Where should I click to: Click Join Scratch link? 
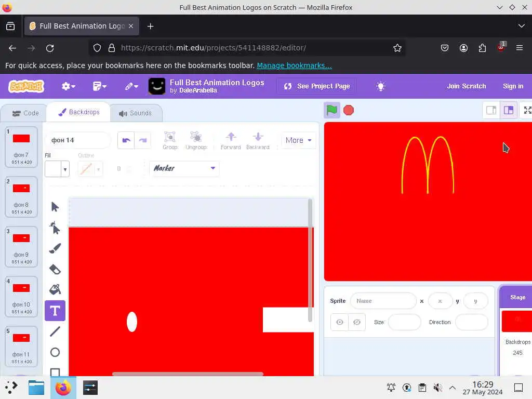pos(466,86)
